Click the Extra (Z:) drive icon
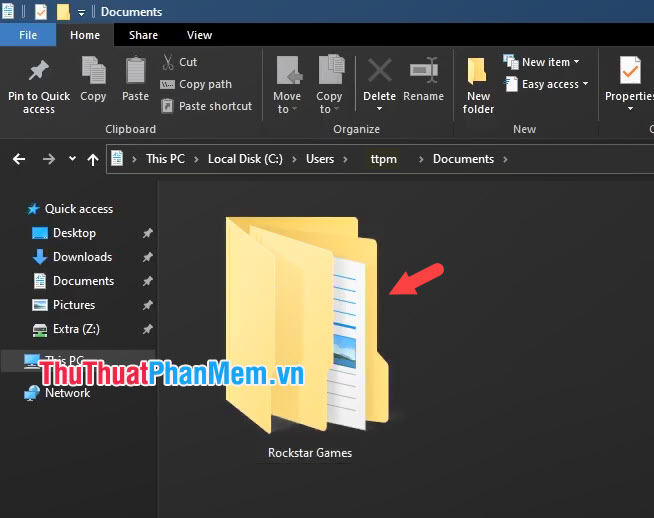 click(x=40, y=330)
